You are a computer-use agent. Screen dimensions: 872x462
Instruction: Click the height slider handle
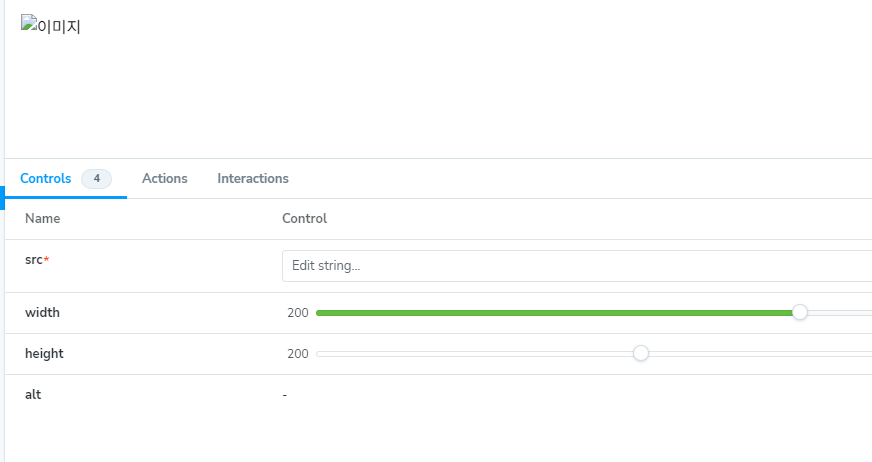pos(641,353)
